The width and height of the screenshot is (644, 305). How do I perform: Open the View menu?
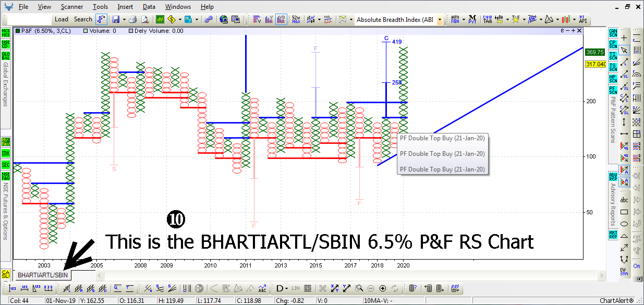pos(45,7)
